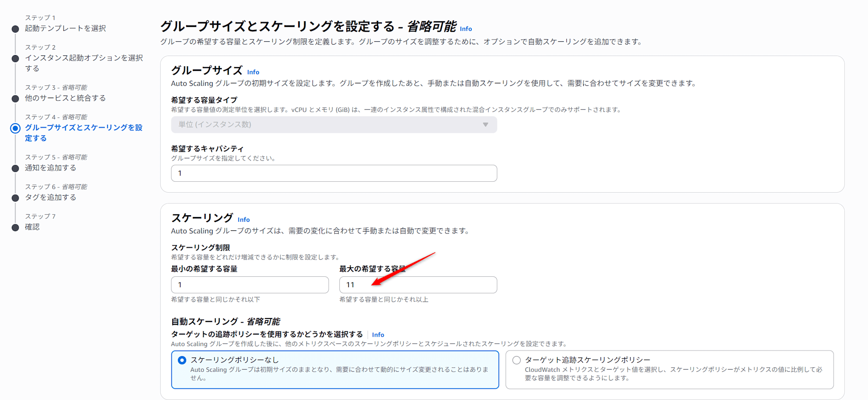Click スケーリング制限 label text

click(201, 247)
